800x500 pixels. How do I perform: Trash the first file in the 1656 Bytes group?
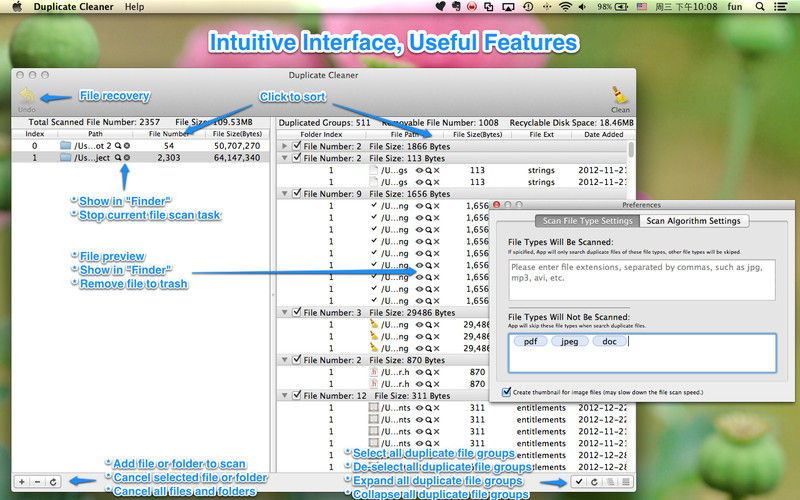[437, 206]
